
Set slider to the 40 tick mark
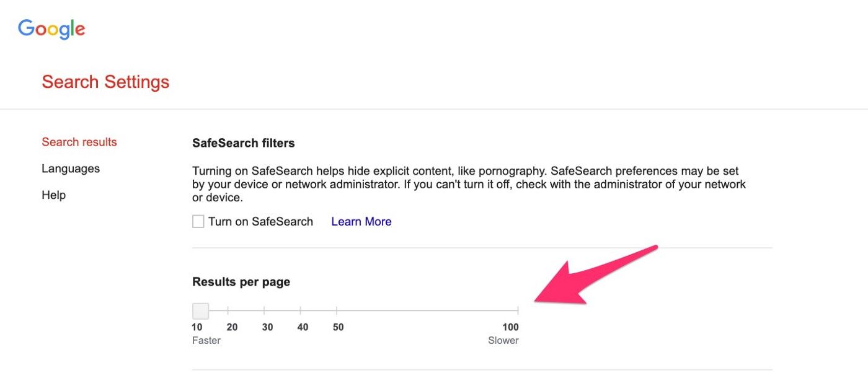coord(301,310)
